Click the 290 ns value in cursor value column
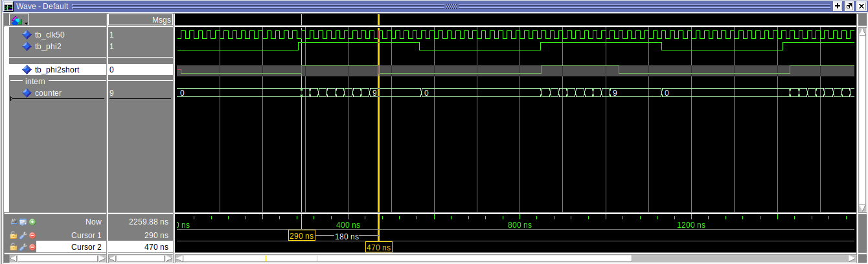 (x=156, y=236)
